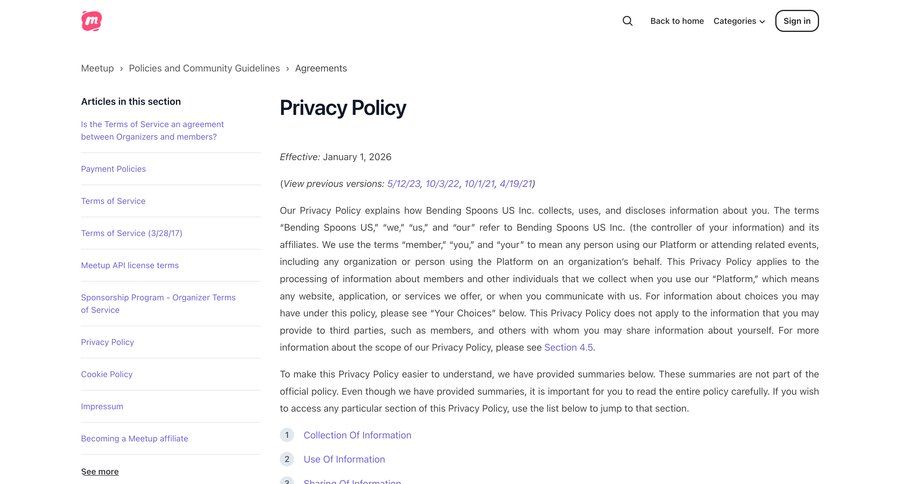
Task: Click the Privacy Policy page heading
Action: click(343, 108)
